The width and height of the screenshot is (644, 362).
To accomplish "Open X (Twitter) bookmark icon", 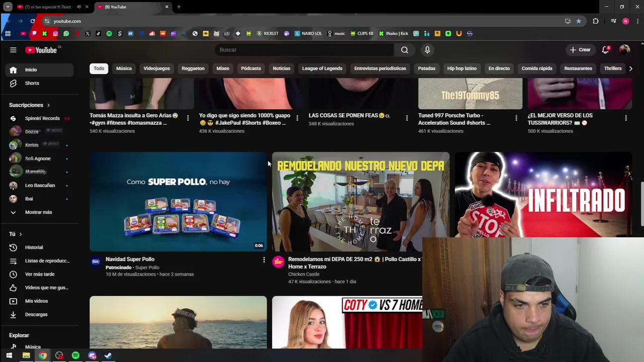I will pos(88,34).
